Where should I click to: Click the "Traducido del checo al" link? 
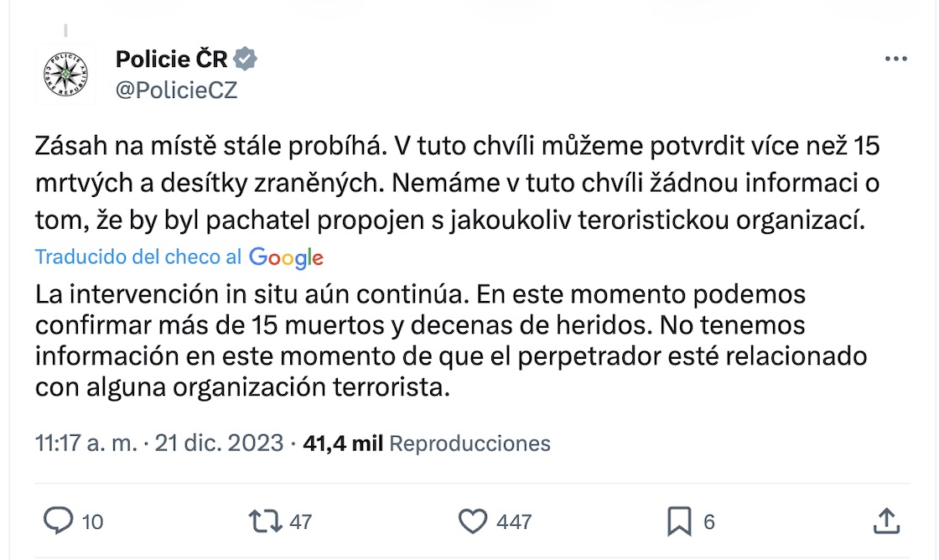[138, 257]
